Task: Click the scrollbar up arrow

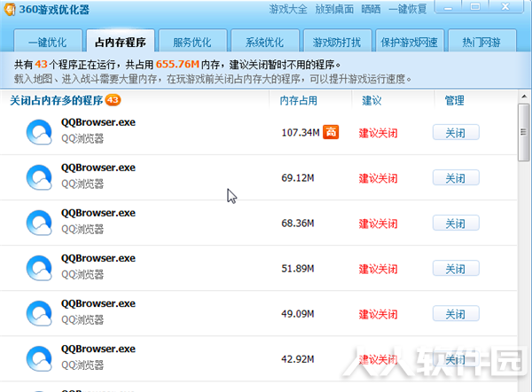Action: click(x=524, y=97)
